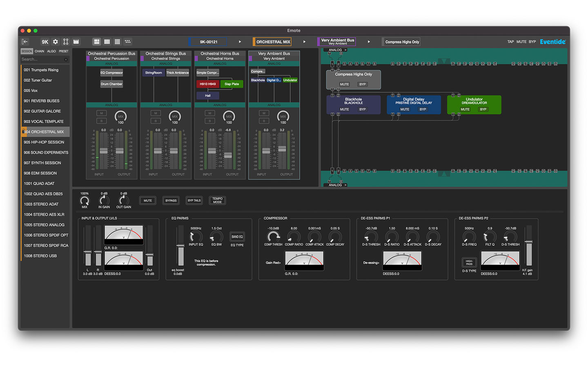Viewport: 588px width, 368px height.
Task: Open the Compress Highs Only algorithm selector
Action: click(x=401, y=42)
